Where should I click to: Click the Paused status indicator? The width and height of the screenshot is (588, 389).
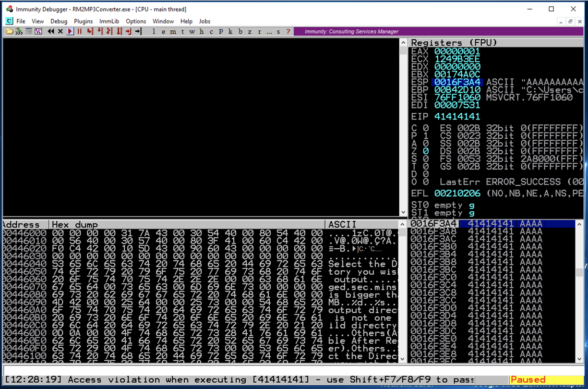[547, 379]
